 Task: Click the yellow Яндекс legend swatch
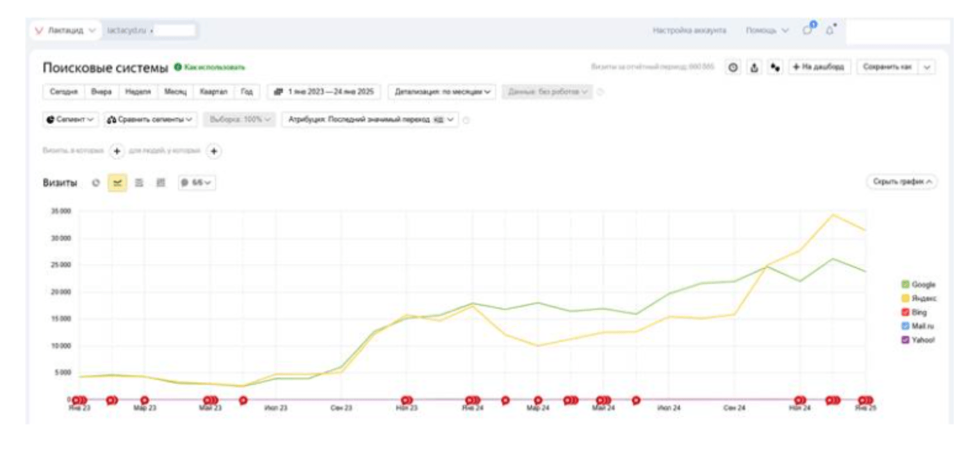coord(905,298)
